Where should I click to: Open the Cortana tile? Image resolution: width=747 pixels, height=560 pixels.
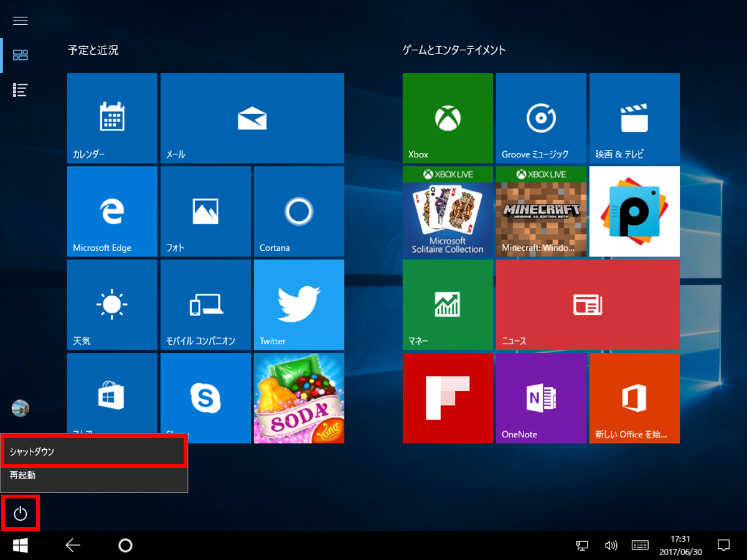(x=299, y=212)
